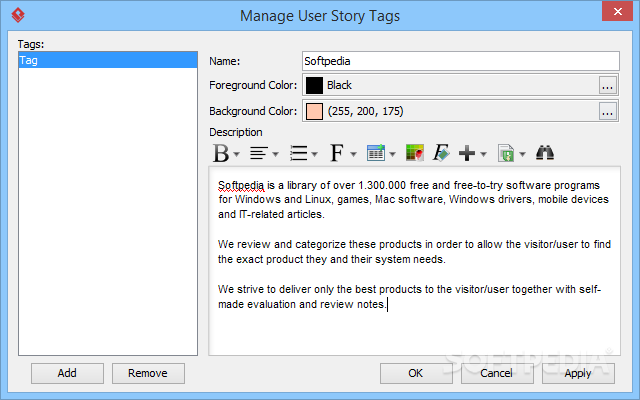Click the text alignment icon
The width and height of the screenshot is (640, 400).
pos(259,153)
